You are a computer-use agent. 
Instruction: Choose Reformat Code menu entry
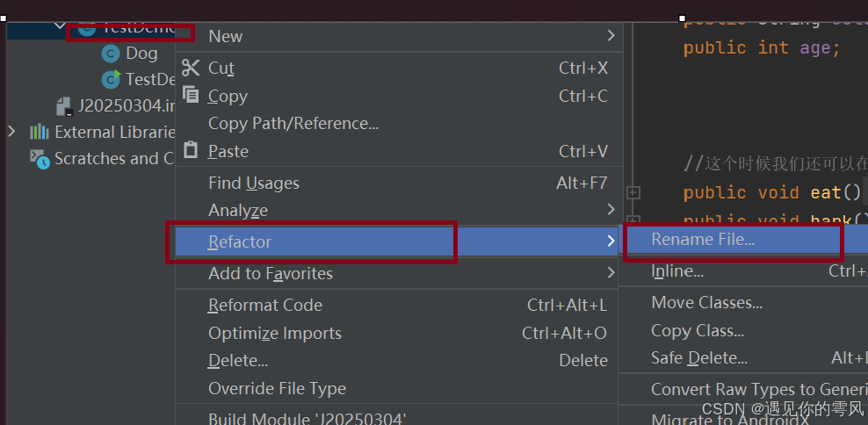265,305
